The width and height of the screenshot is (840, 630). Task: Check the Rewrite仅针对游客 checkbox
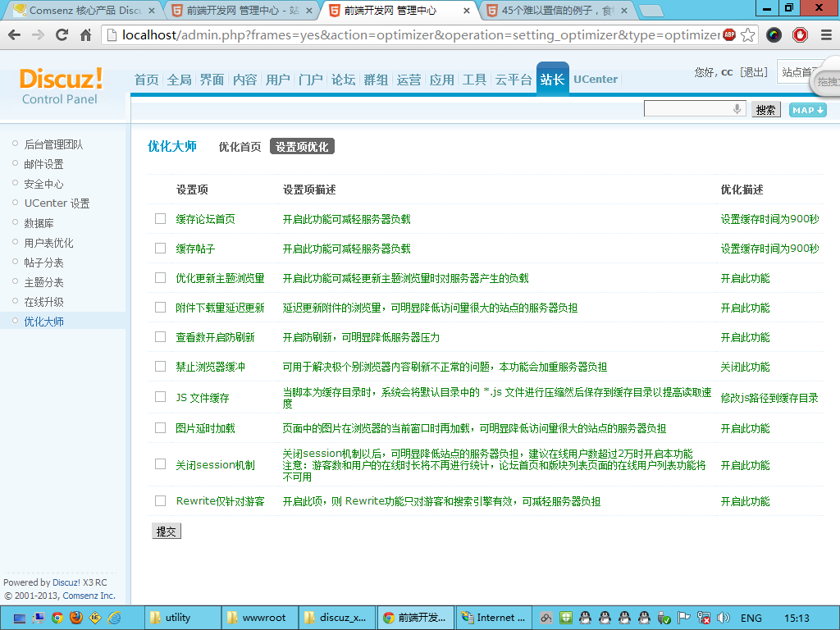[x=160, y=500]
